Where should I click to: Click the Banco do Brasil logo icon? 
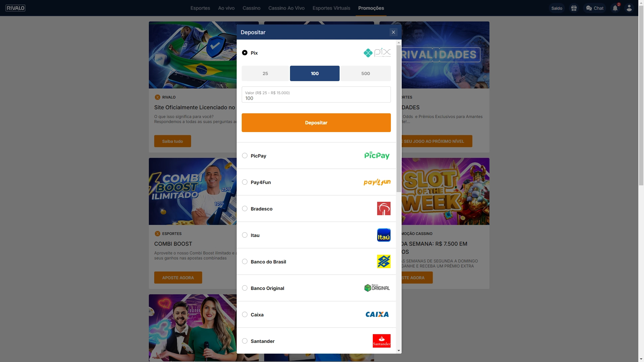384,261
